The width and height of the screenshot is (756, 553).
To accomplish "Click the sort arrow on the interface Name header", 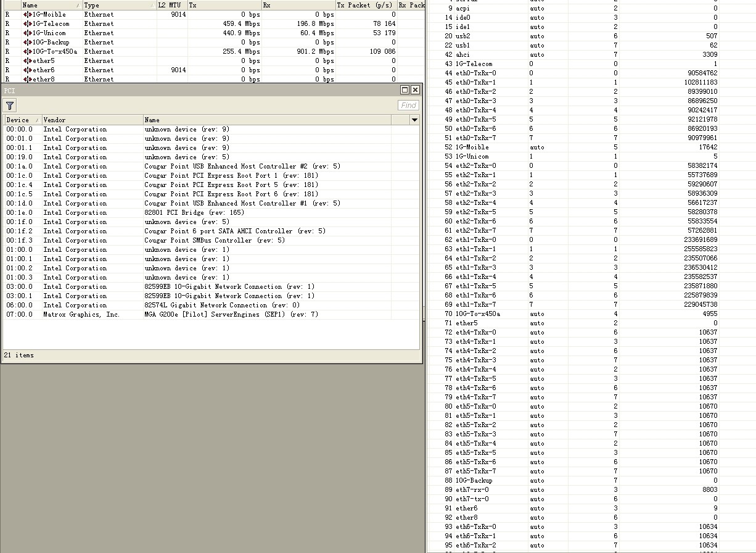I will coord(79,5).
